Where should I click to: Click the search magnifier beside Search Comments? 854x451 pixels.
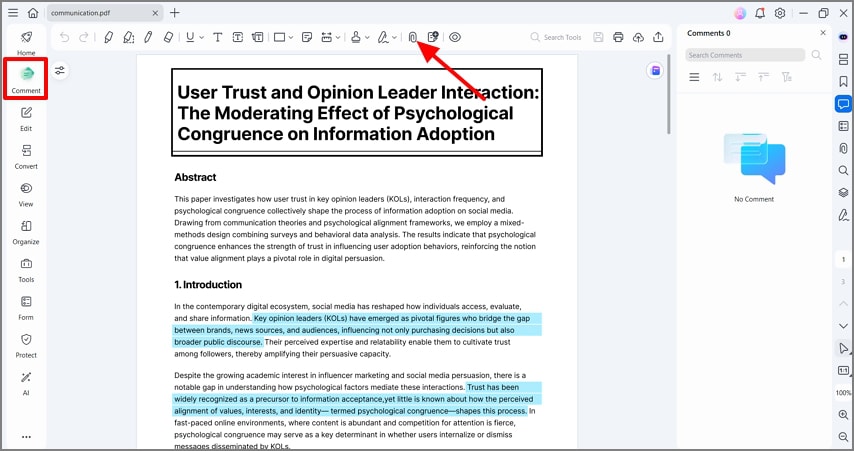(x=816, y=54)
